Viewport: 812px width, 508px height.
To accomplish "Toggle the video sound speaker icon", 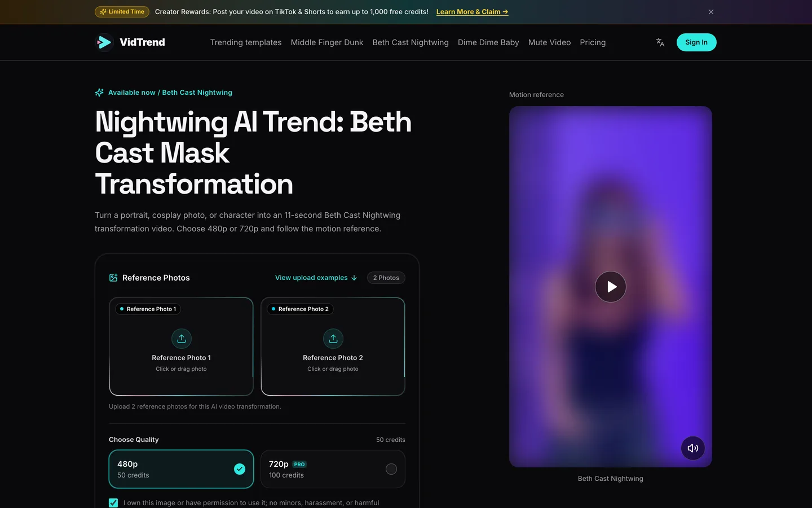I will point(693,448).
